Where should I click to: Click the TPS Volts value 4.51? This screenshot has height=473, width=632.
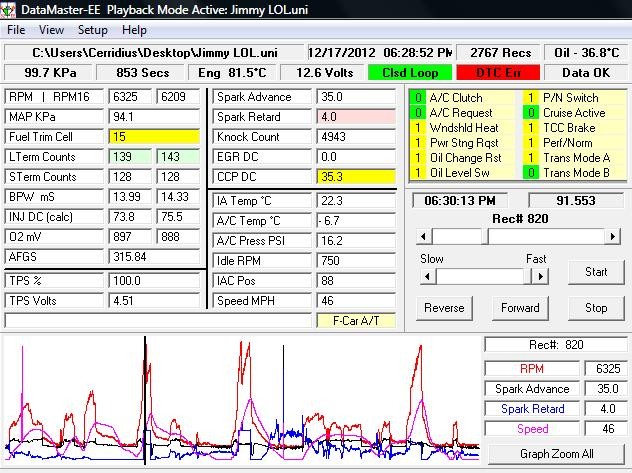point(154,301)
